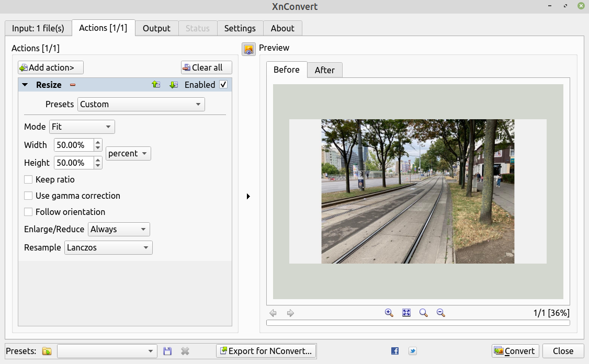The width and height of the screenshot is (589, 364).
Task: Enable the Keep ratio checkbox
Action: click(x=29, y=179)
